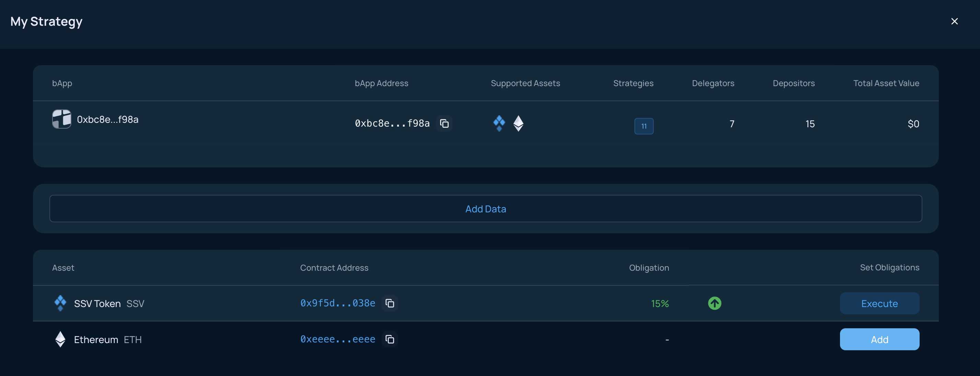Click the Supported Assets column header
Viewport: 980px width, 376px height.
525,83
